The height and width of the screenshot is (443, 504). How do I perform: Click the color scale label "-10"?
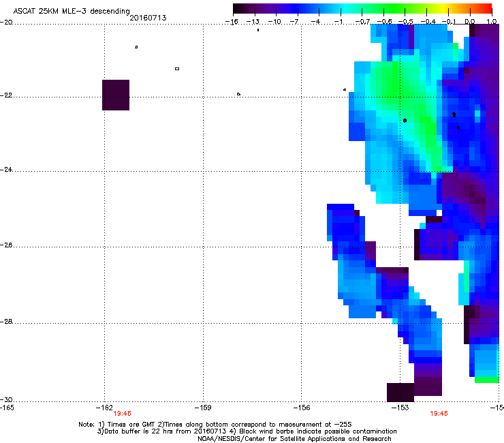[274, 22]
